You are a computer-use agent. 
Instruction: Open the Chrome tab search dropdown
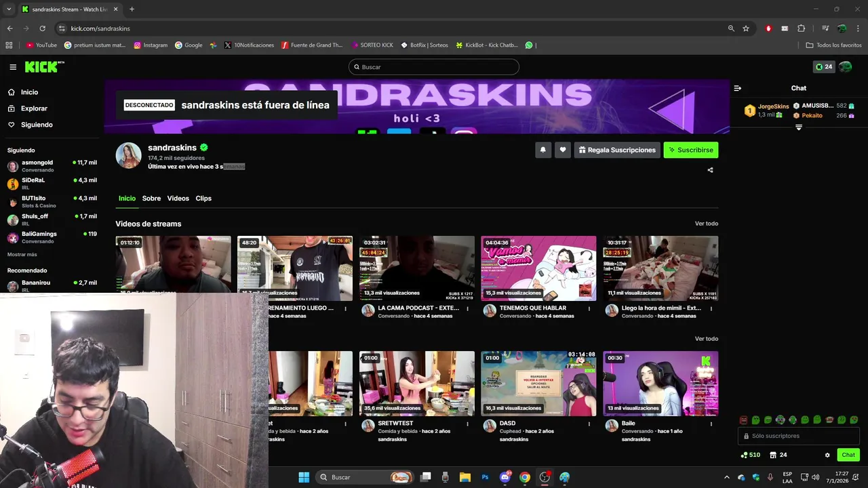[9, 9]
